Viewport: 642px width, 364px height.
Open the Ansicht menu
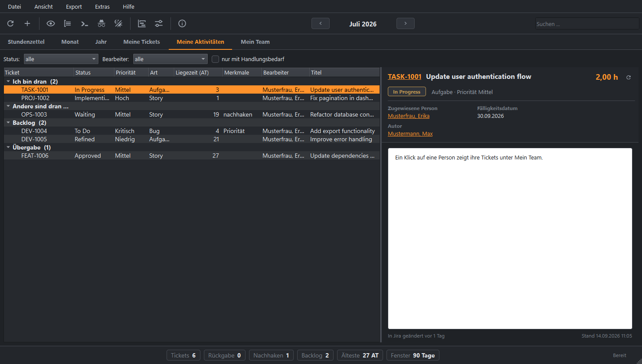pyautogui.click(x=44, y=6)
